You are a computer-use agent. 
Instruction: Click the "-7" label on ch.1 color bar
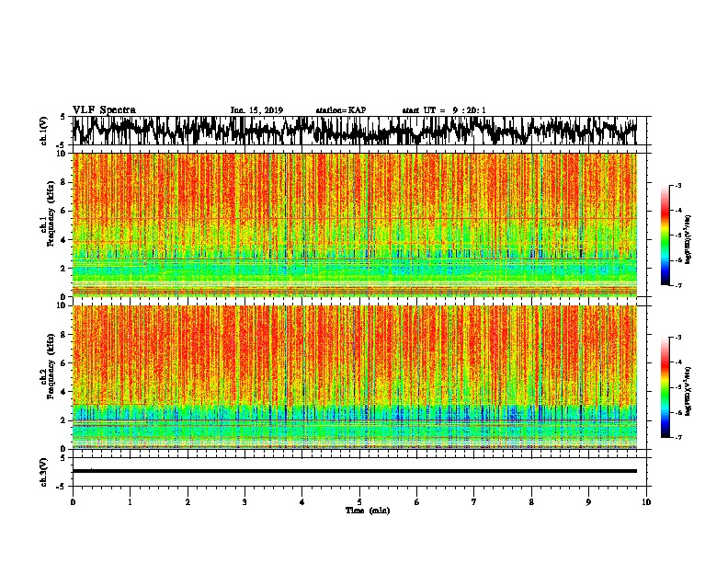pyautogui.click(x=678, y=285)
